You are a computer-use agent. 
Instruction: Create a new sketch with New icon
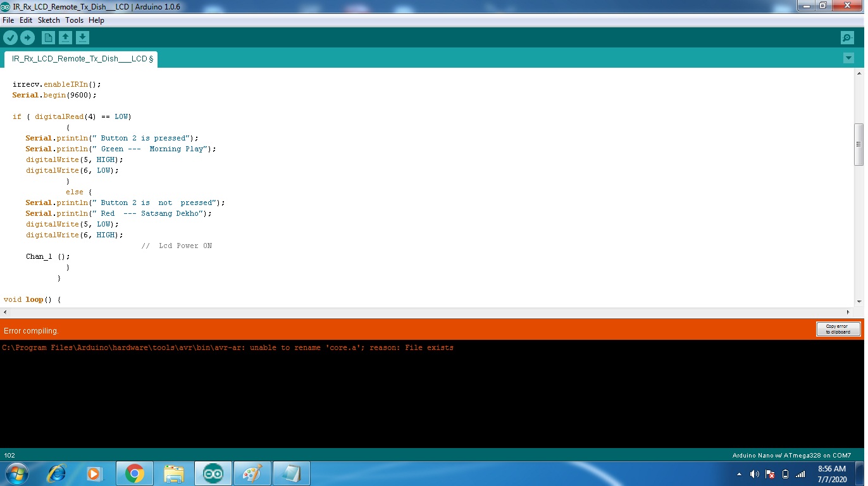pyautogui.click(x=48, y=38)
